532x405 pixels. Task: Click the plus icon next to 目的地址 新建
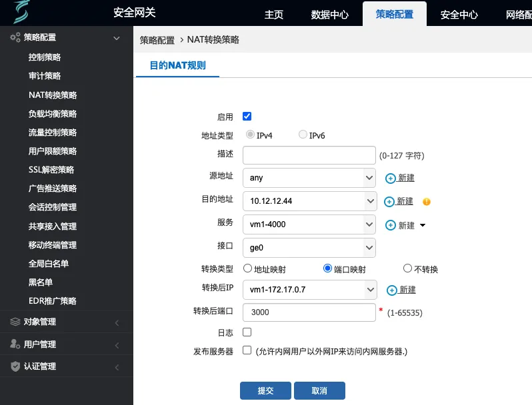click(389, 202)
